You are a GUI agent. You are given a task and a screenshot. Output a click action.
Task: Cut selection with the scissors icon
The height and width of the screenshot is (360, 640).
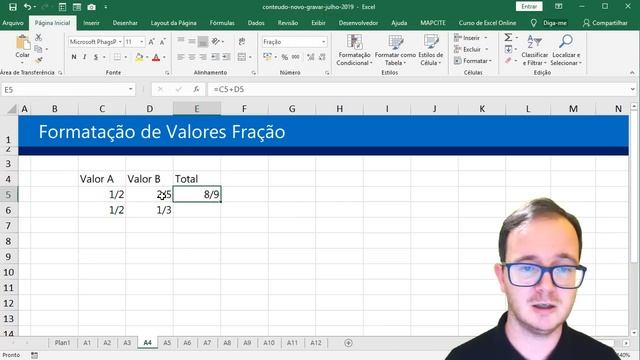[38, 38]
